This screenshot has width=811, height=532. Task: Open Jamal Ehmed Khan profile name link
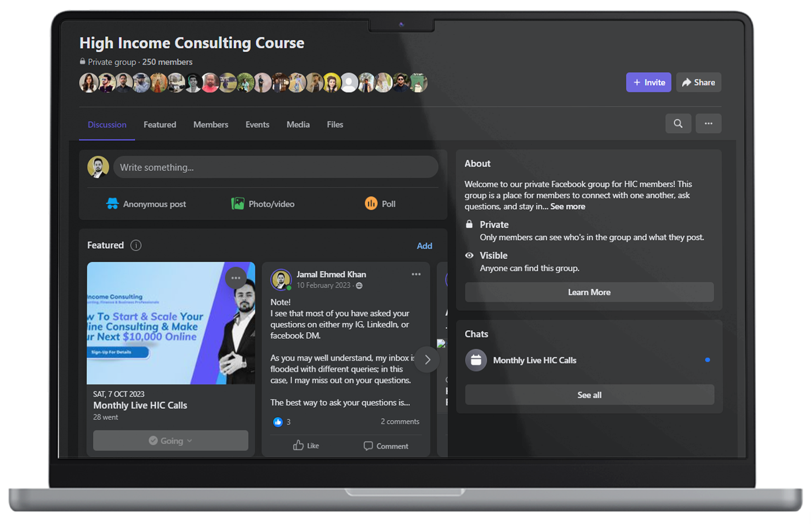331,275
